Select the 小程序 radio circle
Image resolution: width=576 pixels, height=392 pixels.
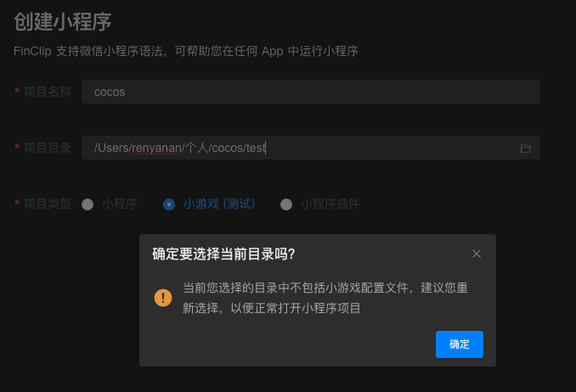(x=88, y=204)
